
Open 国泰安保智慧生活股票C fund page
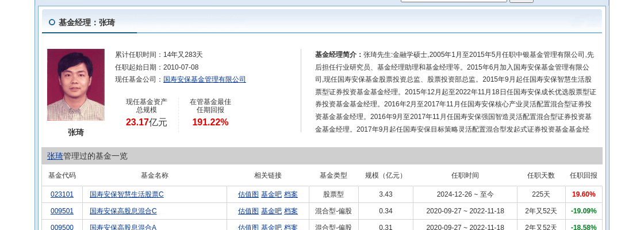click(x=126, y=194)
